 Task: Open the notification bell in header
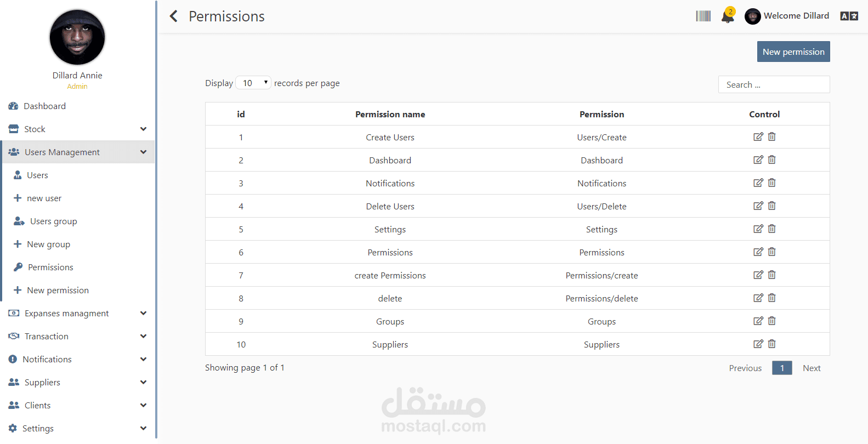tap(728, 16)
